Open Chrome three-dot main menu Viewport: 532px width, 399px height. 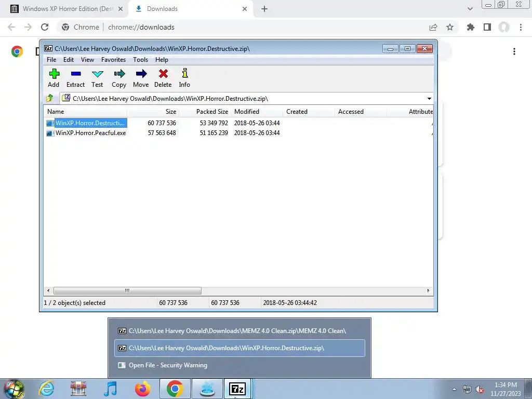[521, 27]
